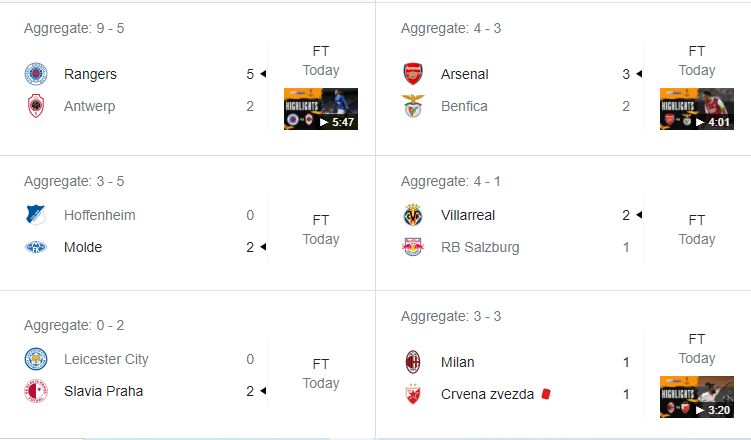
Task: Click the Villarreal club crest
Action: (413, 215)
